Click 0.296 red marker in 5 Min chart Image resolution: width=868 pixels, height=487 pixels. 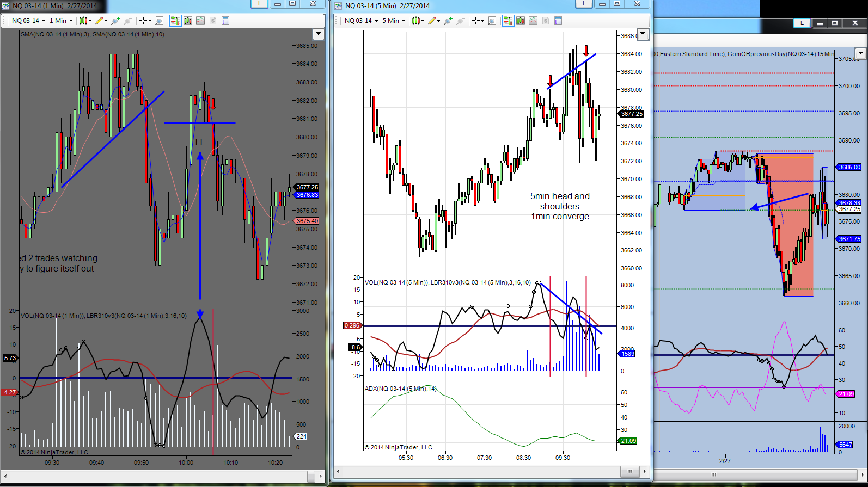tap(352, 325)
